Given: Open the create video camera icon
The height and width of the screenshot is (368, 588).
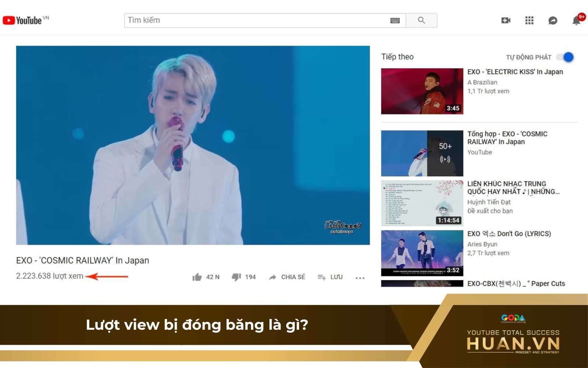Looking at the screenshot, I should [x=506, y=20].
